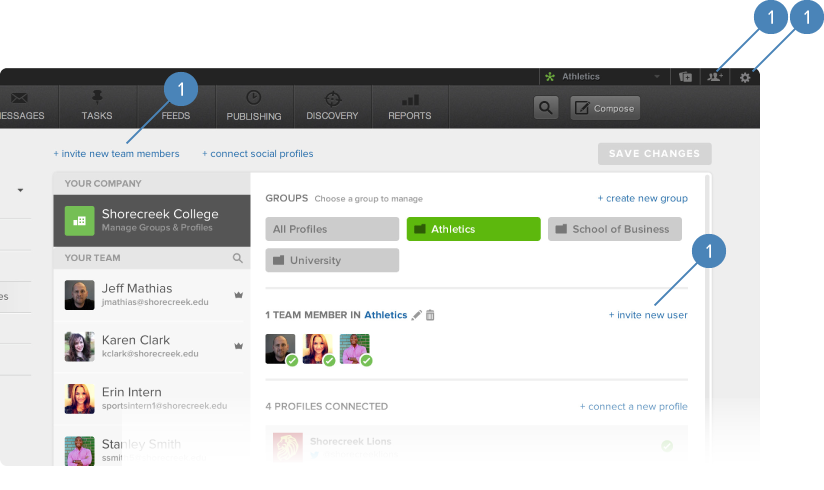Click crown icon next to Karen Clark

click(239, 346)
